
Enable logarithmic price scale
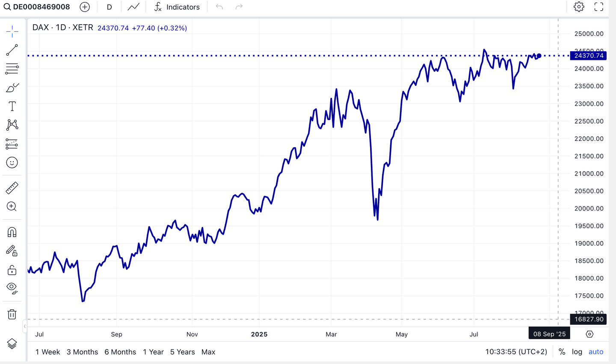(x=577, y=352)
